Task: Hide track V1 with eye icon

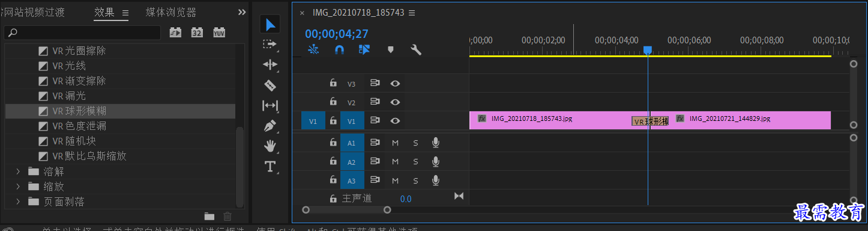Action: click(x=395, y=121)
